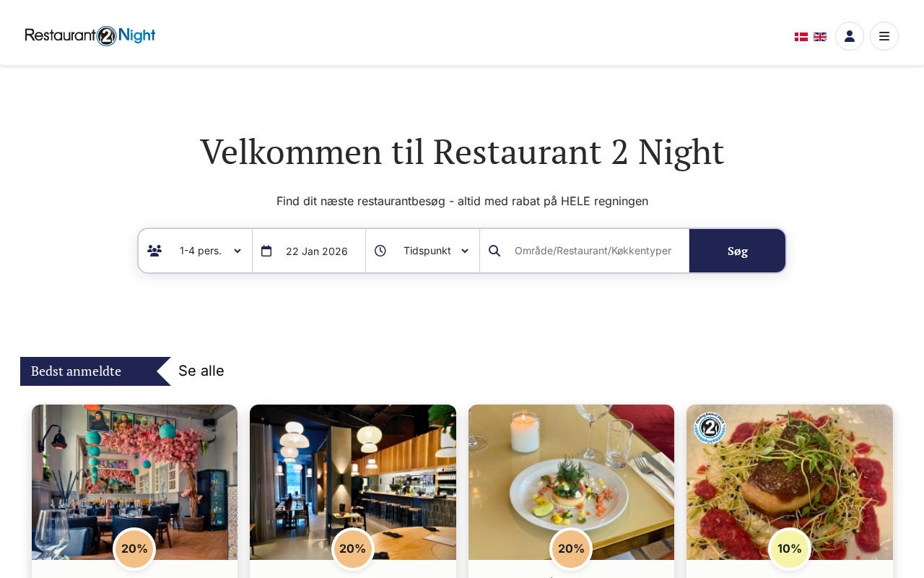Switch language with the Danish flag
The height and width of the screenshot is (578, 924).
[801, 37]
